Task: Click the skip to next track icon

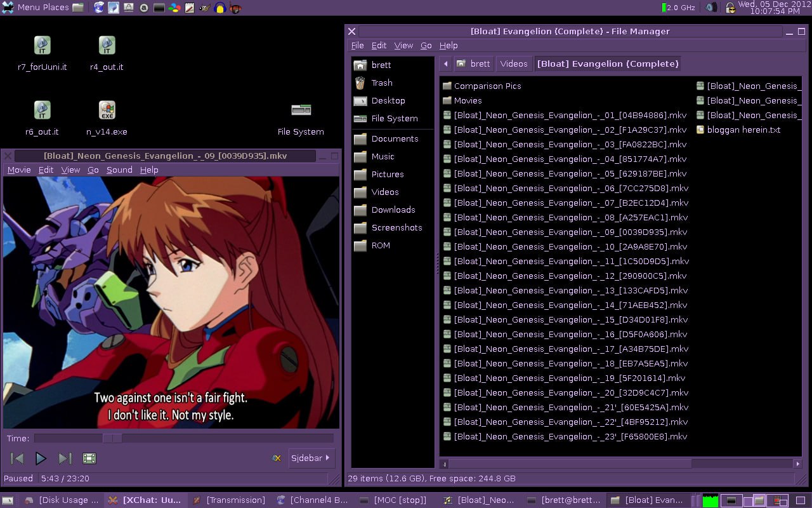Action: click(x=65, y=458)
